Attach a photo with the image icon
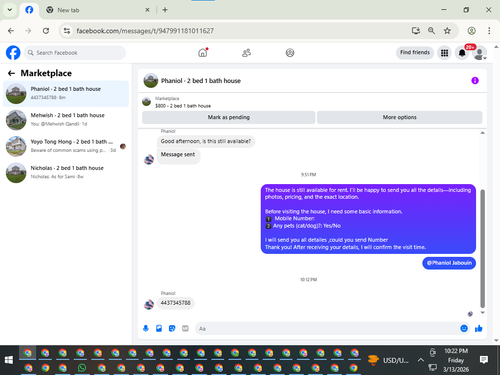Image resolution: width=500 pixels, height=375 pixels. point(159,329)
